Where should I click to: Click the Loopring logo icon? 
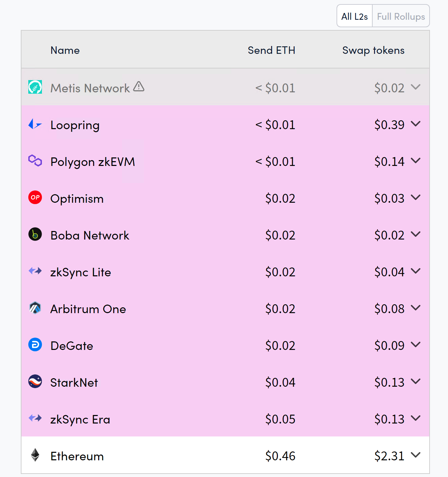click(x=35, y=124)
